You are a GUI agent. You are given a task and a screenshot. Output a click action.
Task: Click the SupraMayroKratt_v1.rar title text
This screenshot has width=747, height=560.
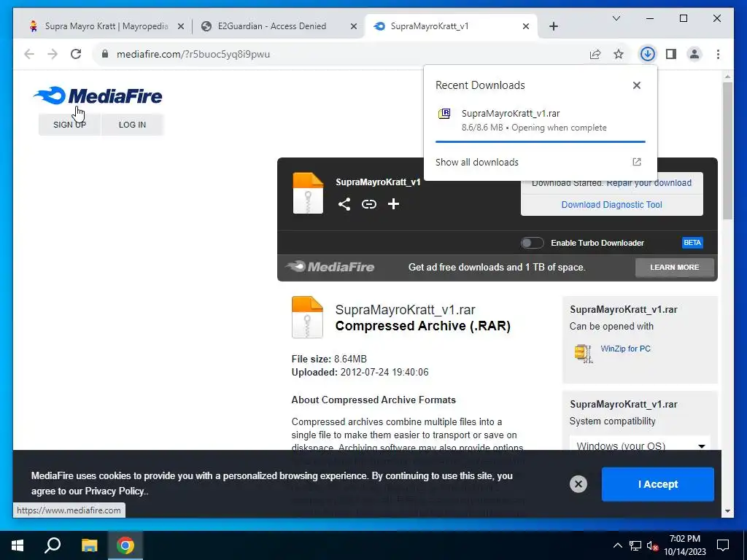point(405,309)
